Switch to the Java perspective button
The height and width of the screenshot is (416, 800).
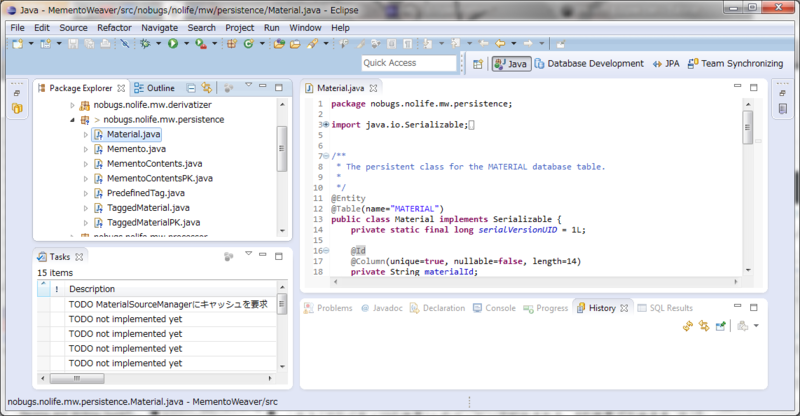(x=511, y=64)
